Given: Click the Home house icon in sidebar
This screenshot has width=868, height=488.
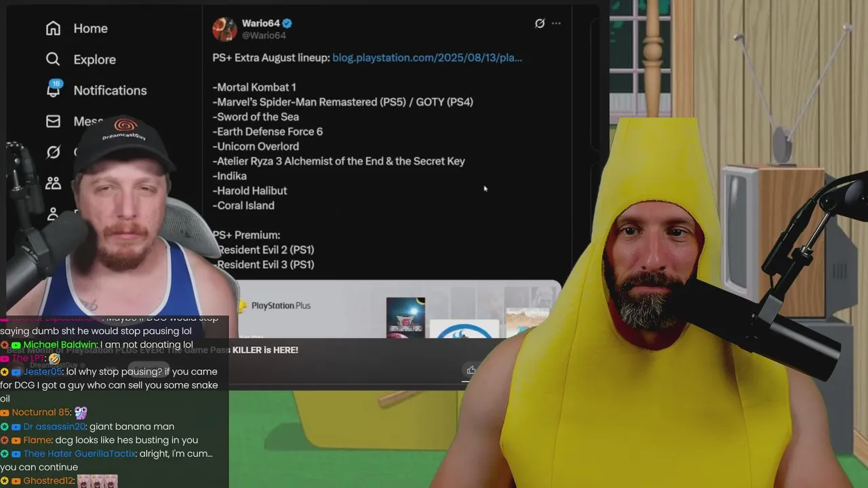Looking at the screenshot, I should point(53,28).
